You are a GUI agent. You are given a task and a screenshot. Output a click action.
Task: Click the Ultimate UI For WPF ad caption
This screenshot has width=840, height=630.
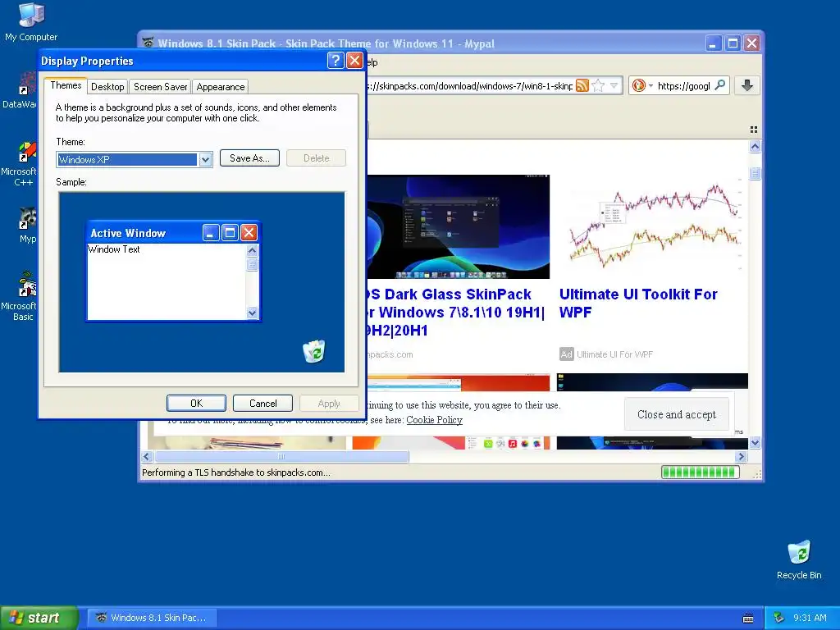614,354
